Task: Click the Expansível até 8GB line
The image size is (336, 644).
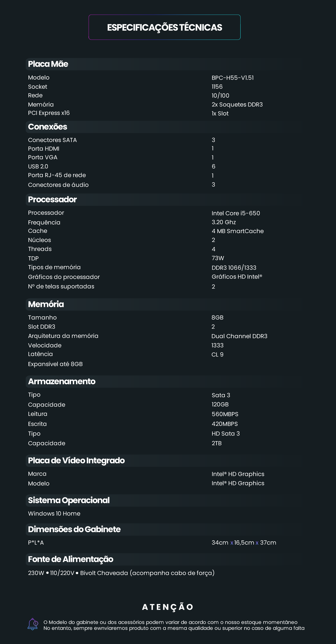Action: (x=55, y=364)
